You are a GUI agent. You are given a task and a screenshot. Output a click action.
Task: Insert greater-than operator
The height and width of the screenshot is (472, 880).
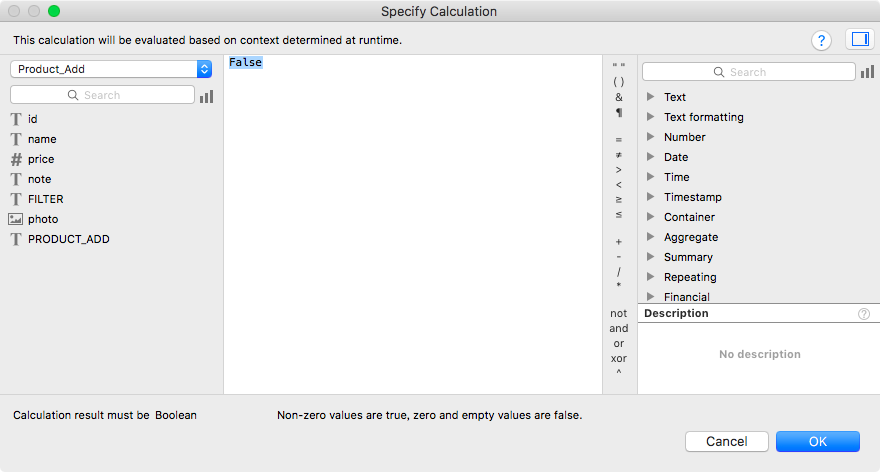[618, 169]
